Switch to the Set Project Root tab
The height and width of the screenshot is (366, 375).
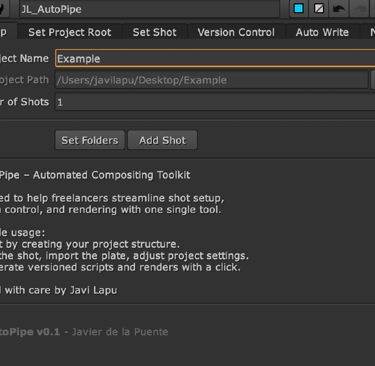coord(70,32)
